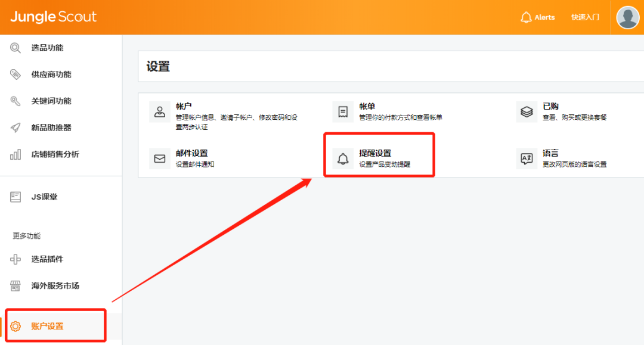Open 供应商功能 in the sidebar
The image size is (644, 345).
click(51, 74)
